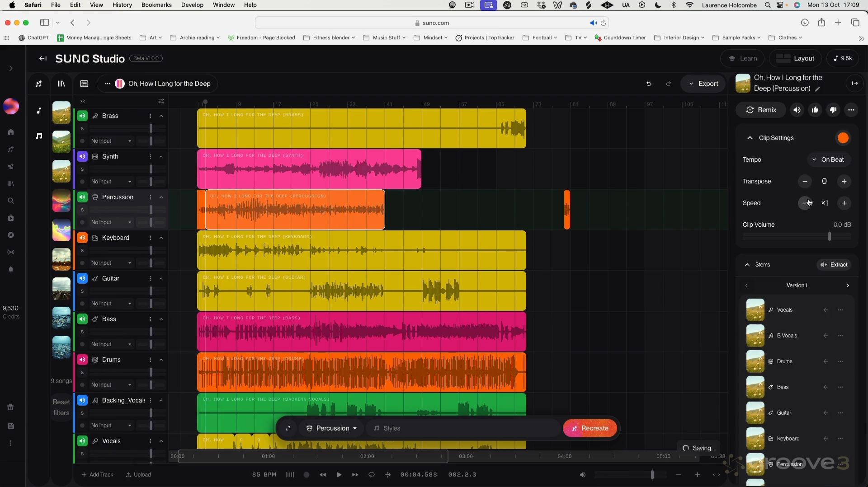Open the Develop menu
Viewport: 868px width, 487px height.
coord(192,5)
